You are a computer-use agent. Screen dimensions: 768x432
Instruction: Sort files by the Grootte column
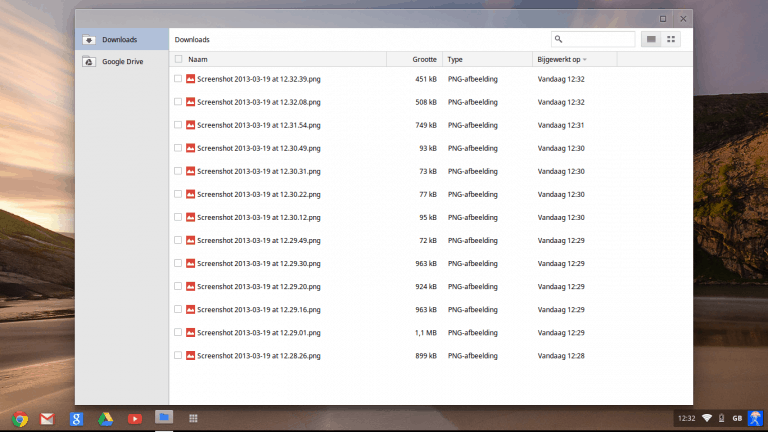tap(424, 59)
